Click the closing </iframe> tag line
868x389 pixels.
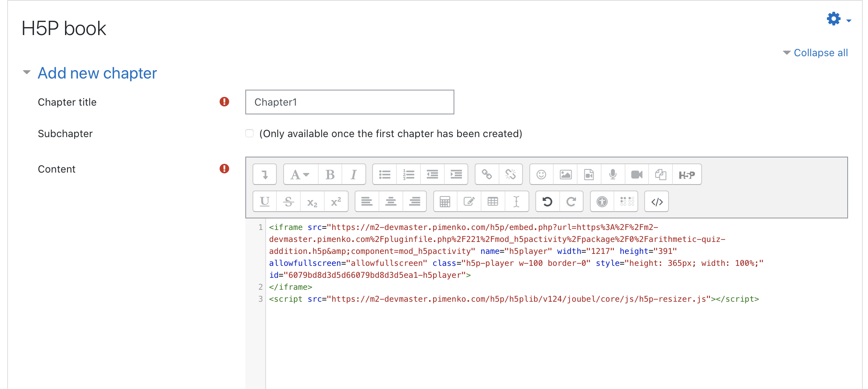[290, 287]
